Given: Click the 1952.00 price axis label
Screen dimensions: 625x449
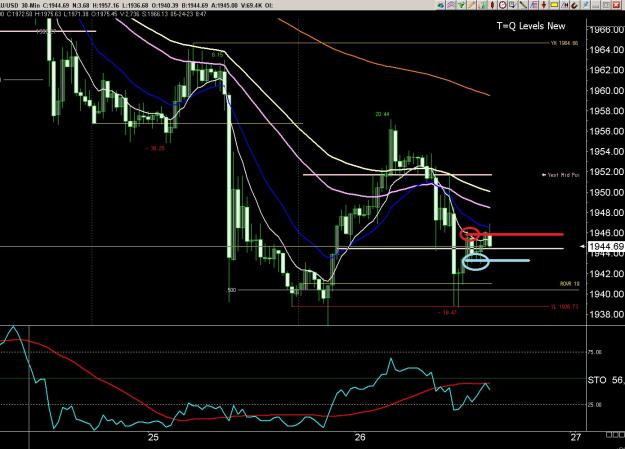Looking at the screenshot, I should click(607, 172).
